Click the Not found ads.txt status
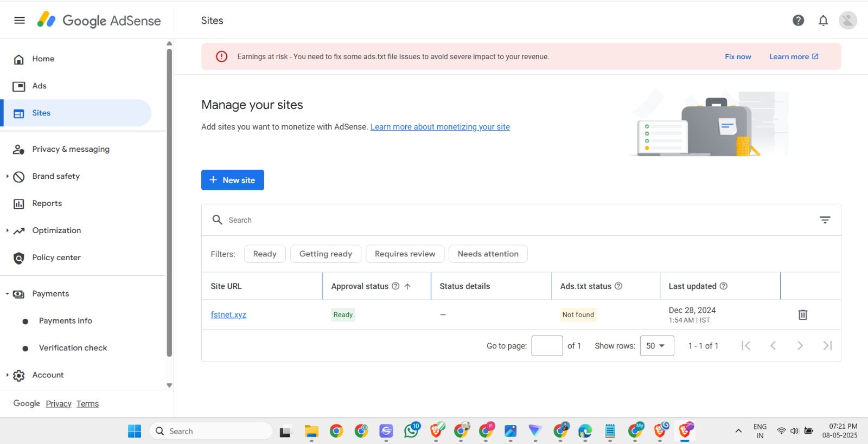Viewport: 868px width, 444px height. 578,314
